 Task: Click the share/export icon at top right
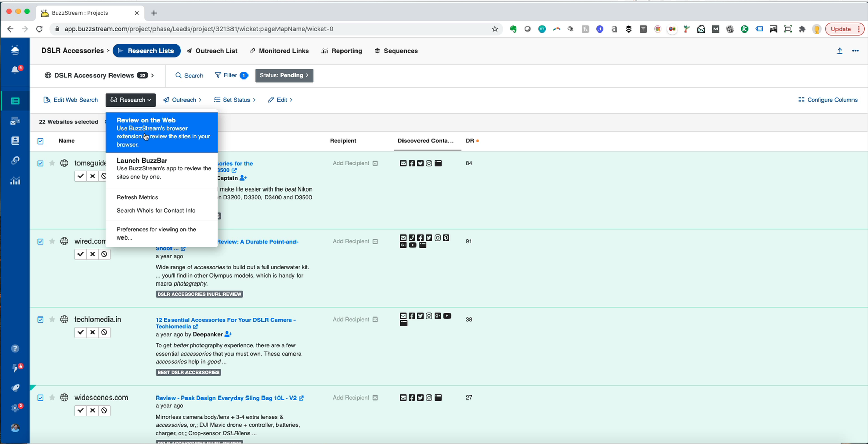(840, 51)
